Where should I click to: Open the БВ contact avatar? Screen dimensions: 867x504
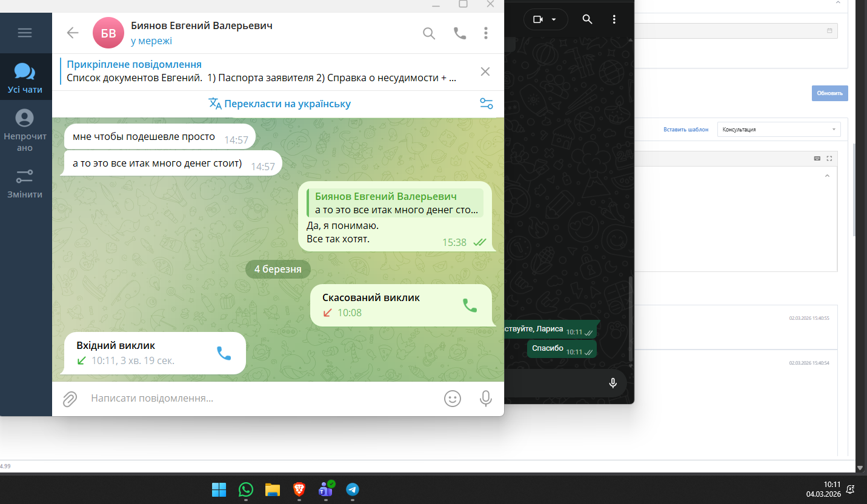[108, 33]
